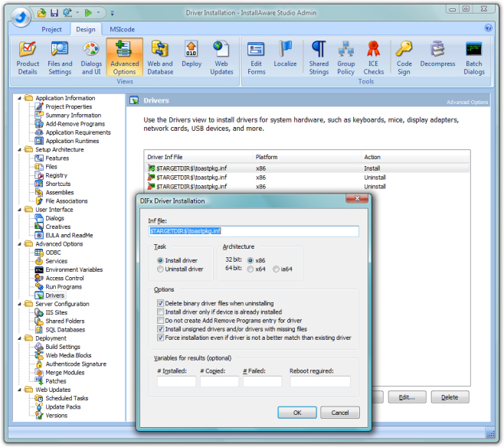The image size is (504, 447).
Task: Open Dialogs and UI view
Action: click(x=91, y=58)
